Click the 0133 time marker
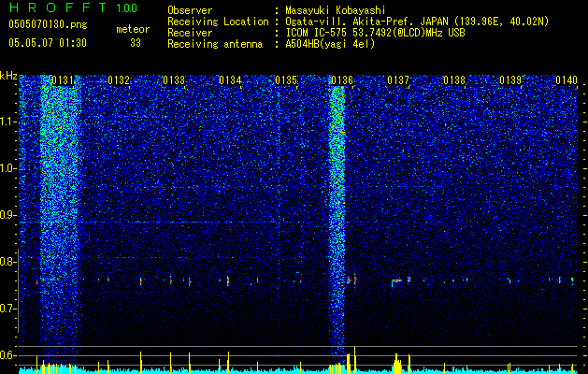This screenshot has height=374, width=588. [x=175, y=79]
